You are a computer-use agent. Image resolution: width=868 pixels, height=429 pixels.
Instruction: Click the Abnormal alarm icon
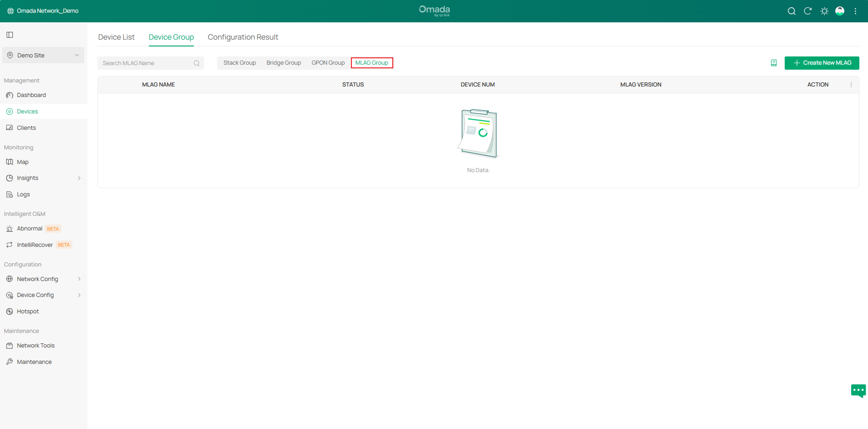point(9,228)
